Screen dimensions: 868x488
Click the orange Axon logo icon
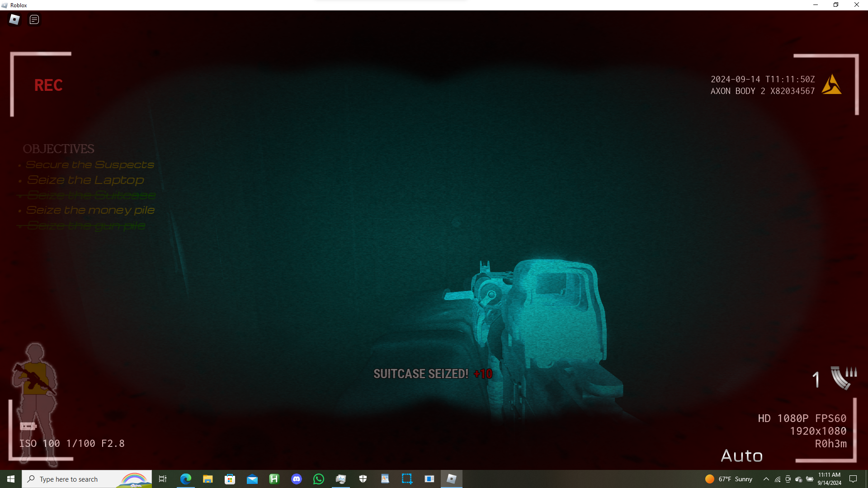831,84
